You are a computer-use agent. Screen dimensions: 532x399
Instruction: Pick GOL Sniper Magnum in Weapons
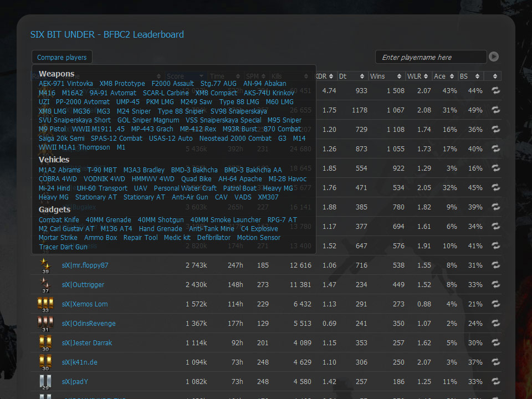149,120
